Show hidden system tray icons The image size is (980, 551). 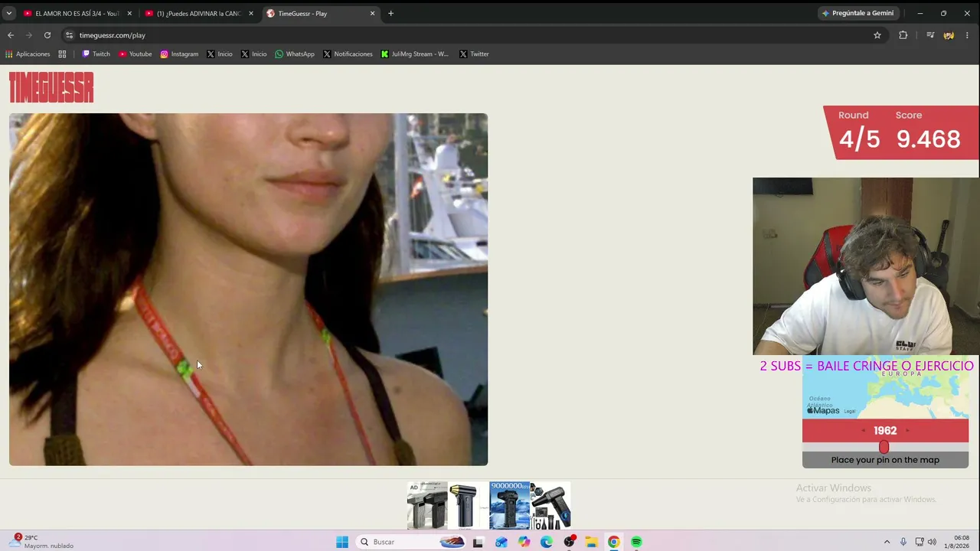coord(887,542)
